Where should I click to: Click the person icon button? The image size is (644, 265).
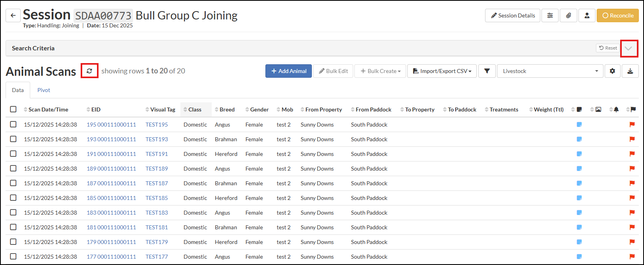click(587, 15)
